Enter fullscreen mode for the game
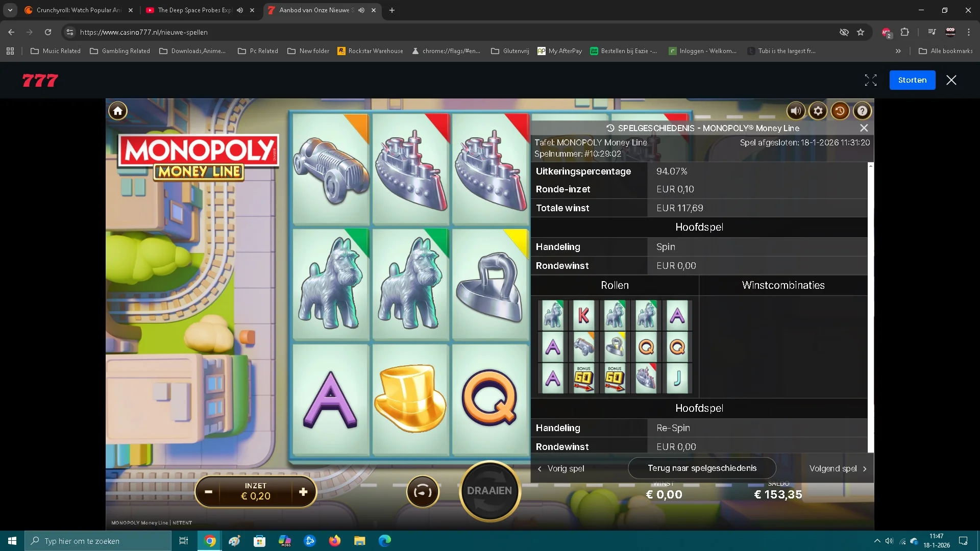The height and width of the screenshot is (551, 980). pos(871,80)
